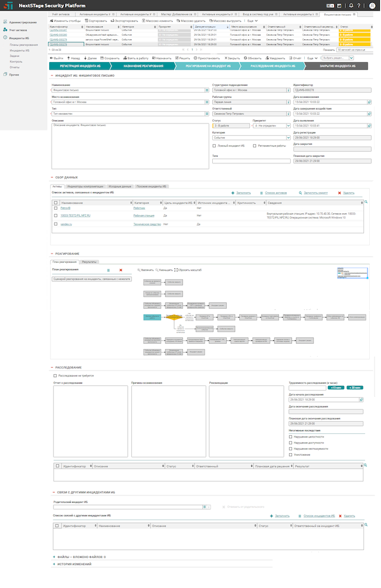Click the help question mark icon

tap(359, 6)
